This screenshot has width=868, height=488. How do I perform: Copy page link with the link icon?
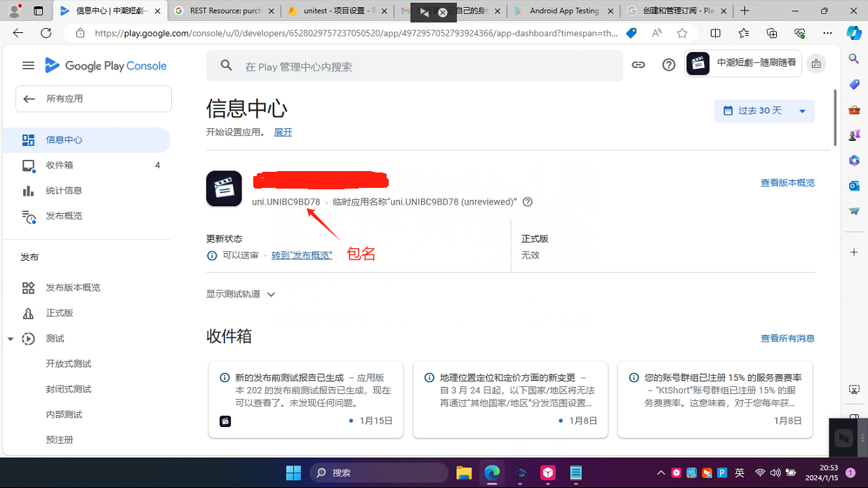pyautogui.click(x=639, y=65)
